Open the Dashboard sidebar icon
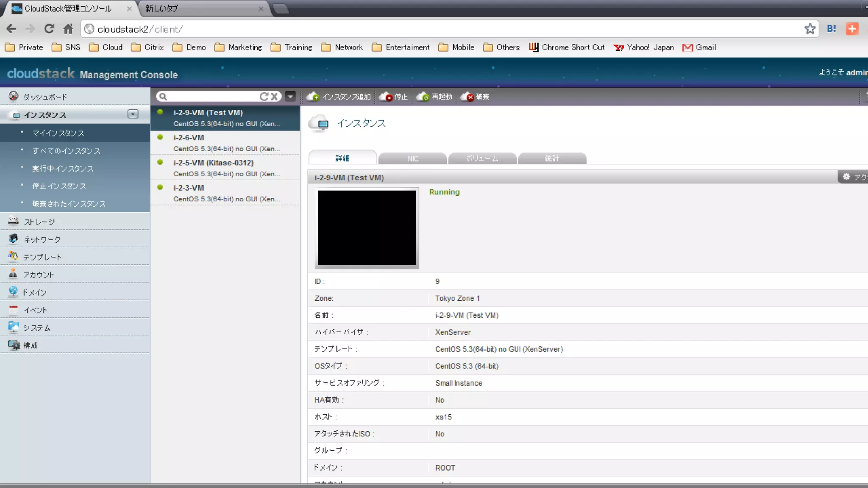868x488 pixels. coord(14,96)
